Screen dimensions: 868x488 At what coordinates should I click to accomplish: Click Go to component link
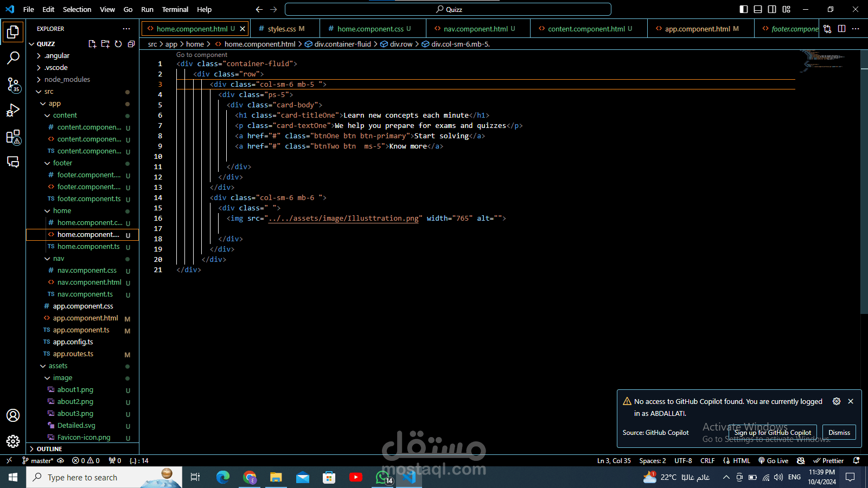202,55
